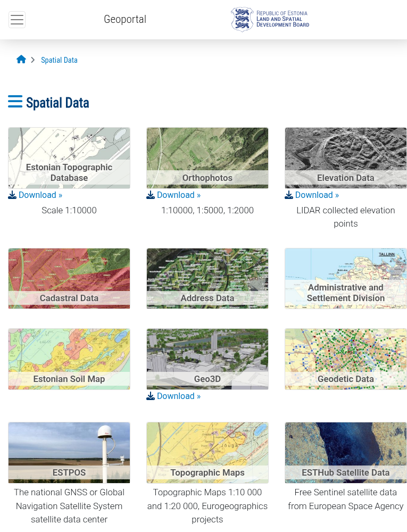Open the Orthophotos thumbnail
This screenshot has height=532, width=407.
(x=207, y=157)
